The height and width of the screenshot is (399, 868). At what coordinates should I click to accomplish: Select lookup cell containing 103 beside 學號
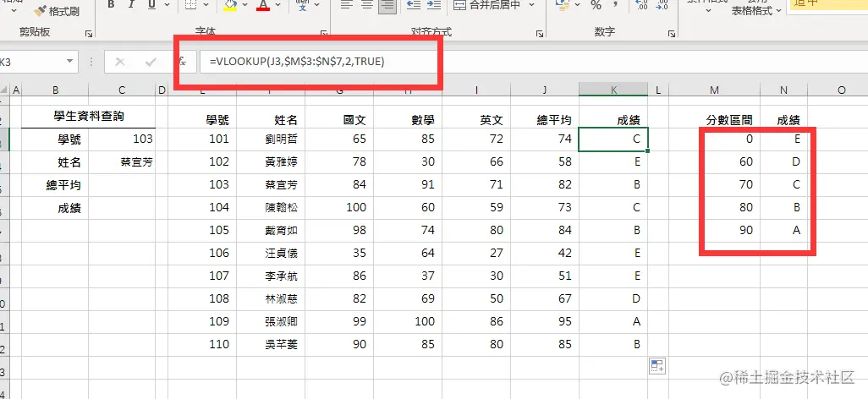click(122, 139)
